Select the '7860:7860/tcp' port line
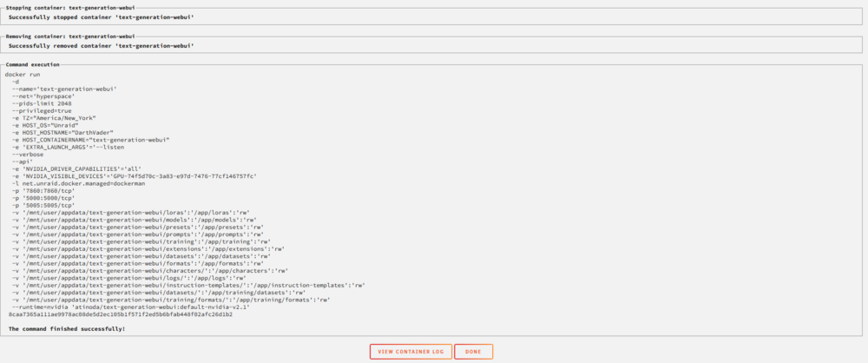Screen dimensions: 868x363 [43, 190]
